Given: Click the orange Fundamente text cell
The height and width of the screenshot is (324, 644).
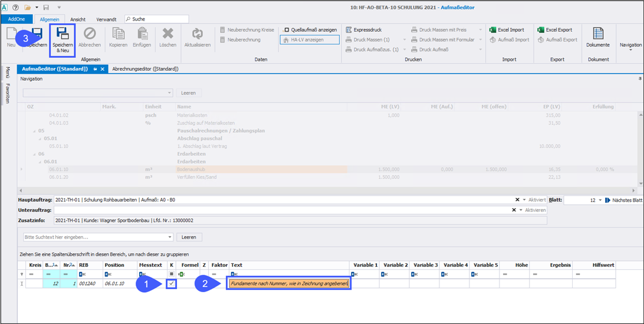Looking at the screenshot, I should pyautogui.click(x=289, y=284).
